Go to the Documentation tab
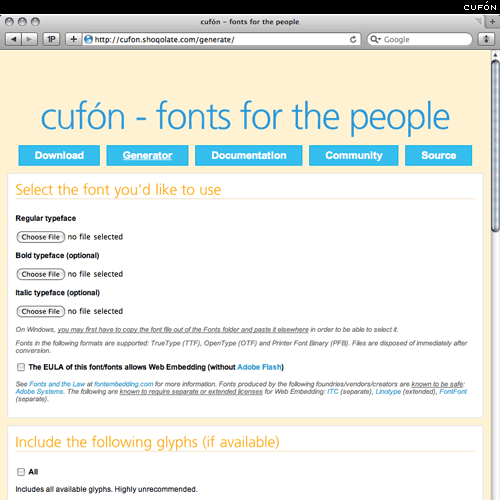500x500 pixels. pyautogui.click(x=249, y=155)
